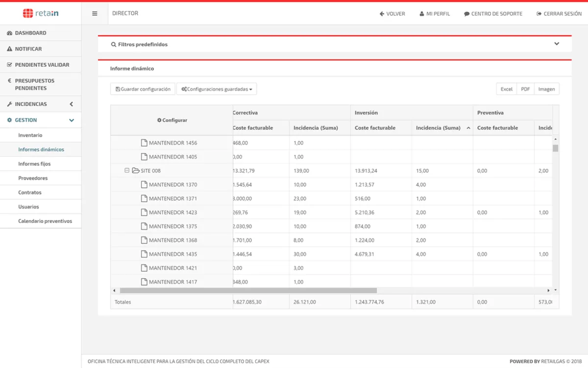Collapse GESTION sidebar menu
Image resolution: width=588 pixels, height=368 pixels.
pos(41,120)
